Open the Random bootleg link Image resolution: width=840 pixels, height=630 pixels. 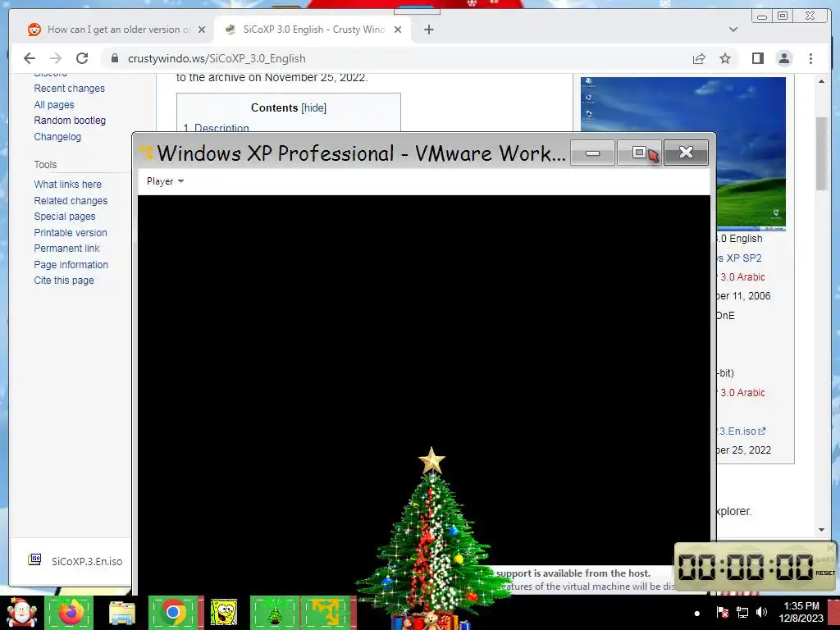(x=70, y=121)
